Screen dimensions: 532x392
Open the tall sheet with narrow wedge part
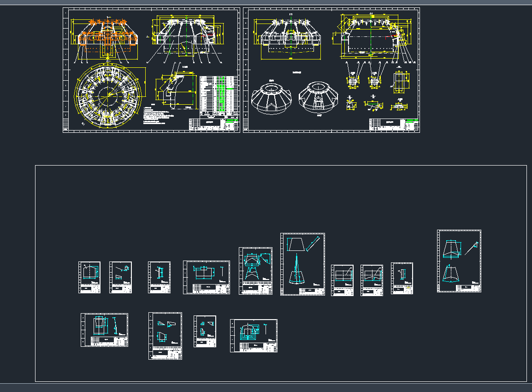coord(302,264)
